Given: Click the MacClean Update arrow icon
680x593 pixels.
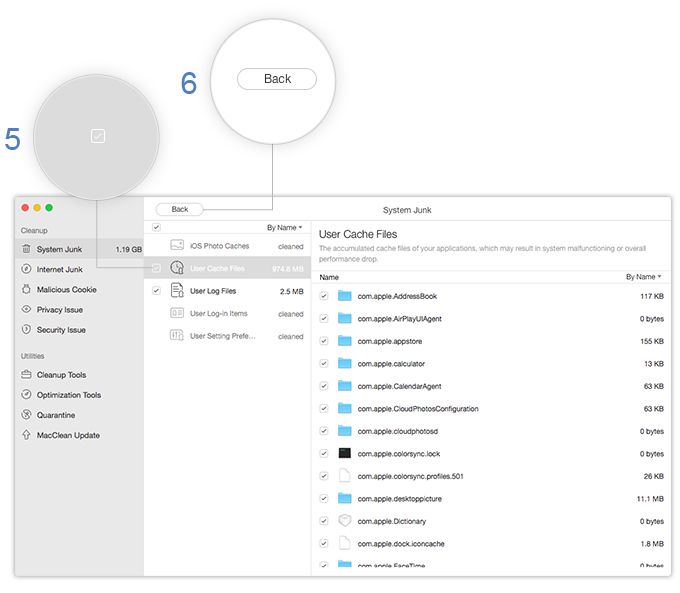Looking at the screenshot, I should click(26, 435).
